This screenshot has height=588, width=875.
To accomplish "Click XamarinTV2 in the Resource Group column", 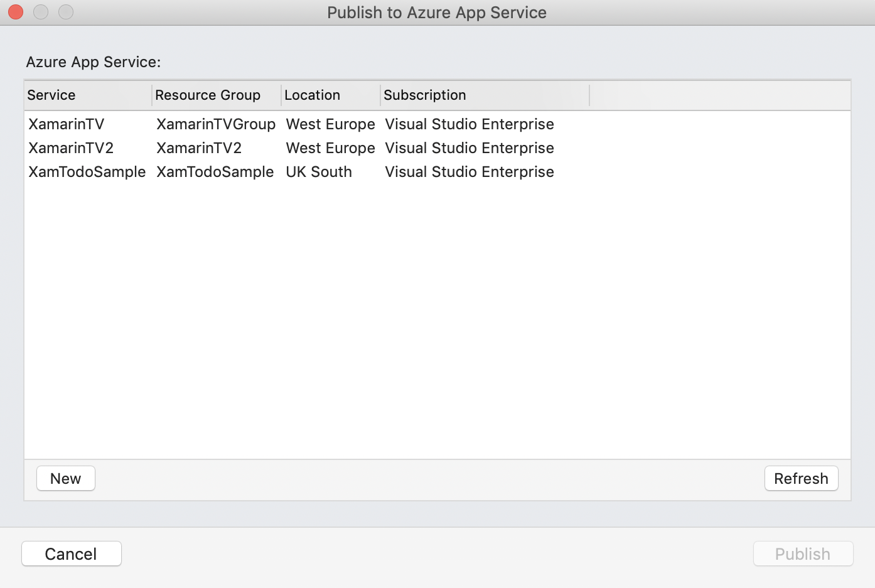I will pyautogui.click(x=199, y=148).
